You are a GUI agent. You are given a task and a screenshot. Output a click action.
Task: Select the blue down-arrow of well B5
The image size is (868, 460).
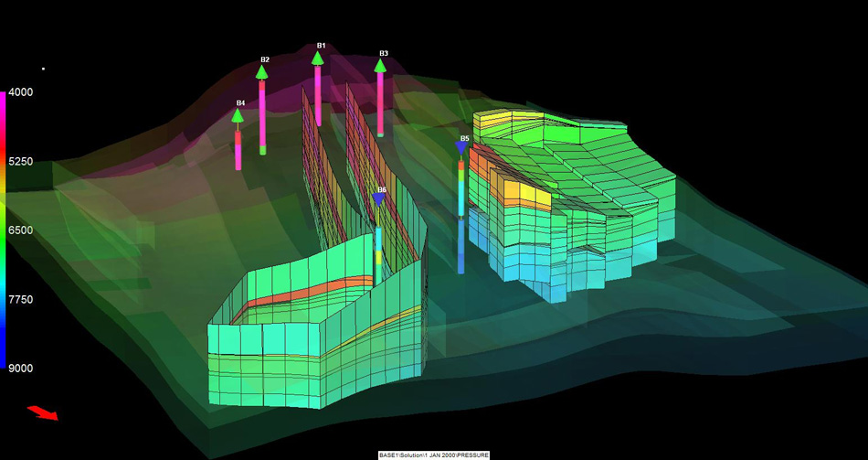(461, 148)
